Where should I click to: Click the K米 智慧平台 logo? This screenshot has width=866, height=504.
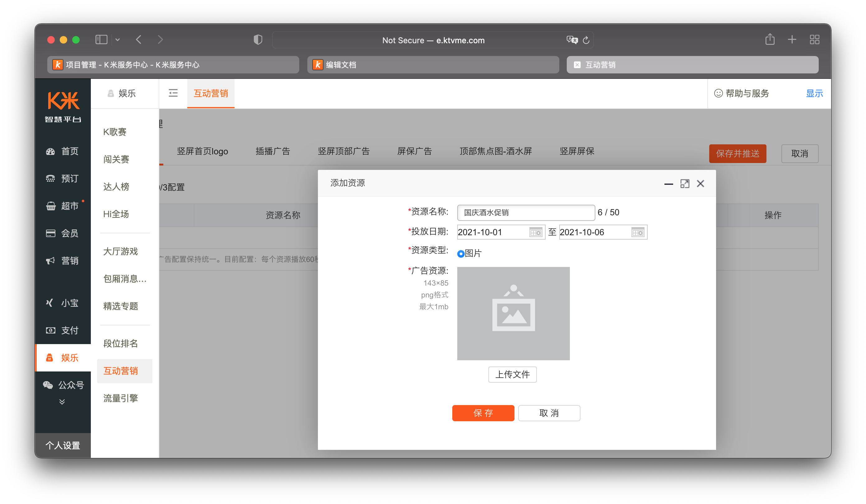click(63, 107)
